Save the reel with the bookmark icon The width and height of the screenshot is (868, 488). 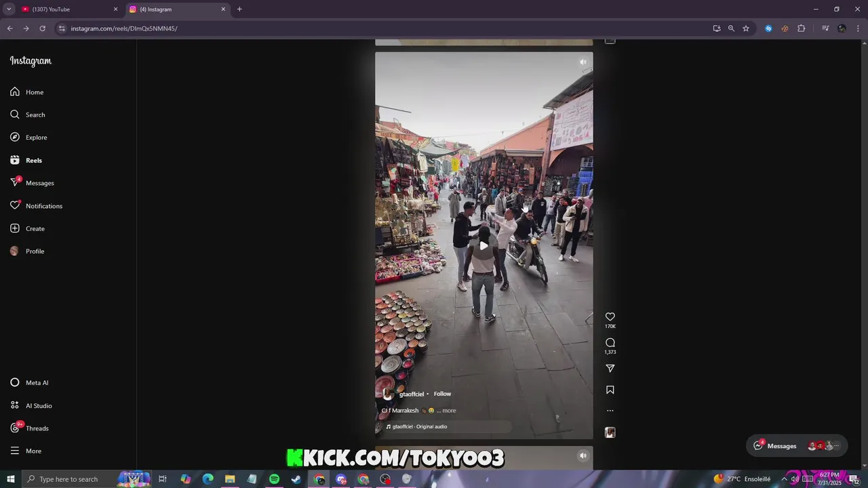(610, 390)
